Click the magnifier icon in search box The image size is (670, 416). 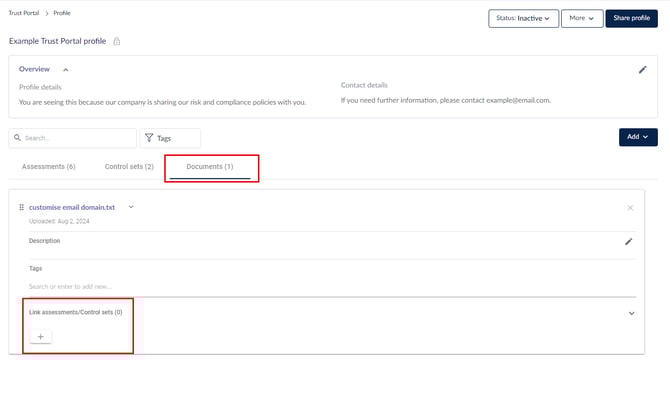[17, 138]
